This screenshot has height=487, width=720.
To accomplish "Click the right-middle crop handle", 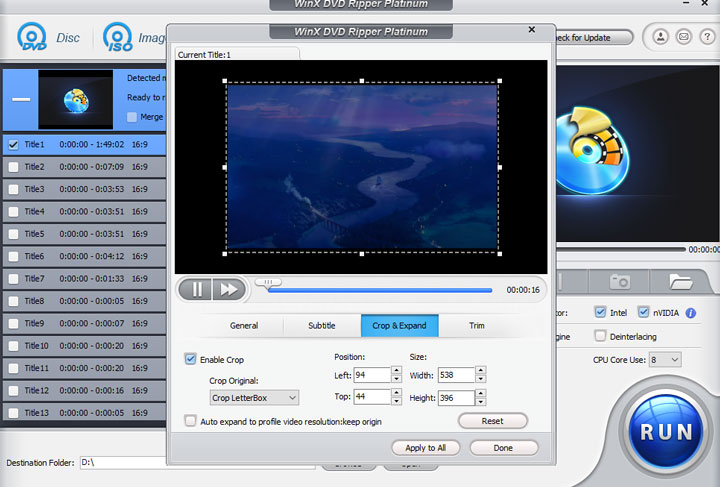I will (x=500, y=168).
